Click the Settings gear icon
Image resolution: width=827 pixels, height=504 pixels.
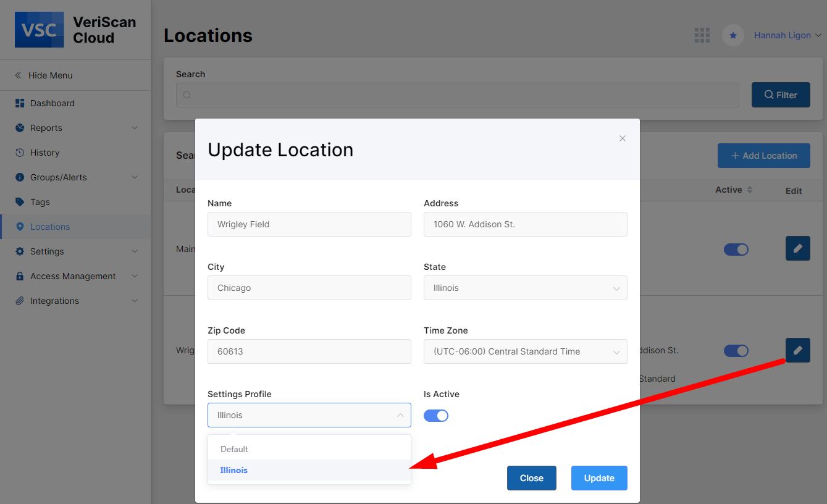pyautogui.click(x=19, y=251)
